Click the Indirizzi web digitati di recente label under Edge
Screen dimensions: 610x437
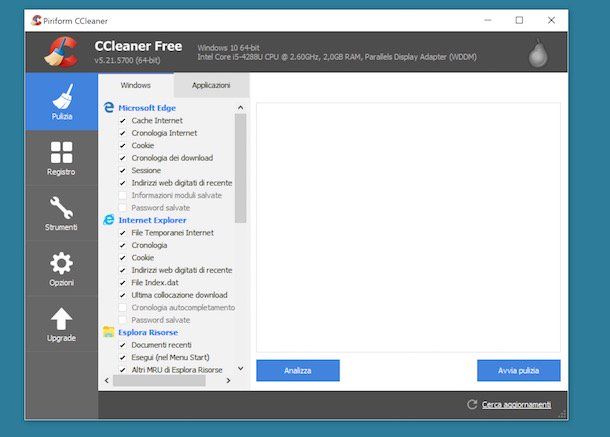click(182, 183)
